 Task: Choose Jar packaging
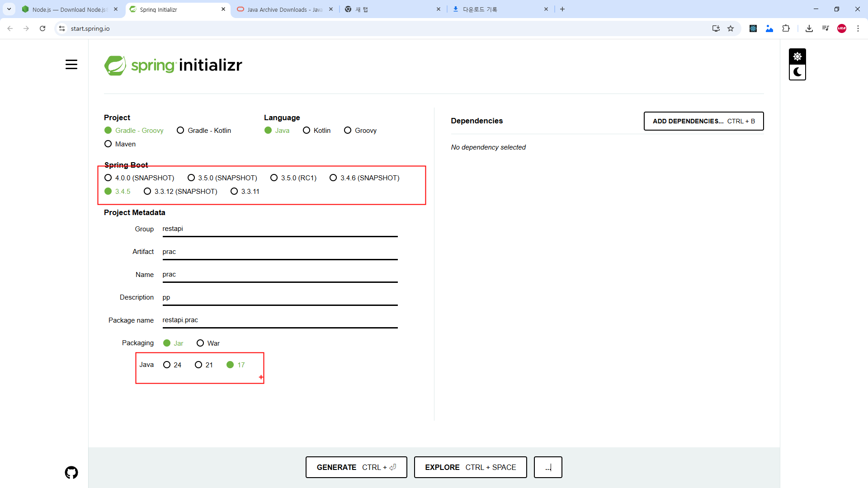[173, 343]
